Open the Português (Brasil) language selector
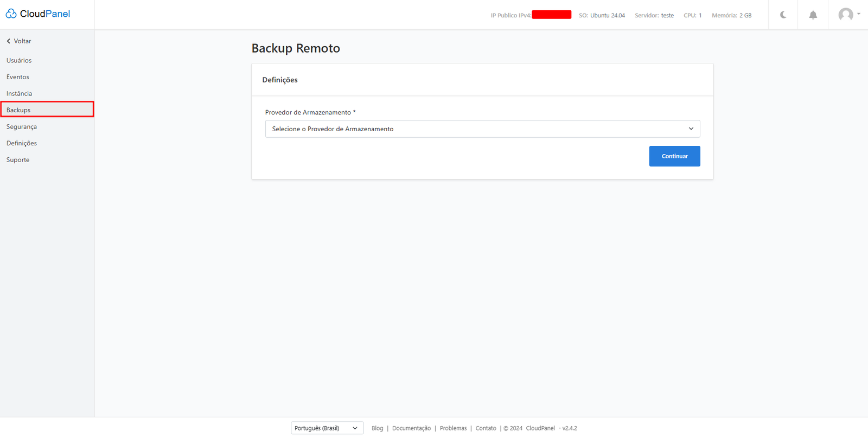The image size is (868, 438). 327,428
